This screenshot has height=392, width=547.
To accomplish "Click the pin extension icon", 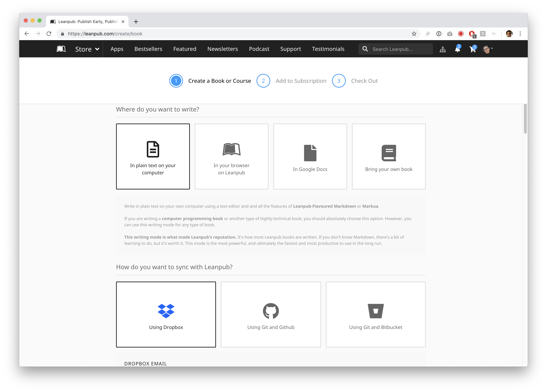I will pyautogui.click(x=428, y=33).
